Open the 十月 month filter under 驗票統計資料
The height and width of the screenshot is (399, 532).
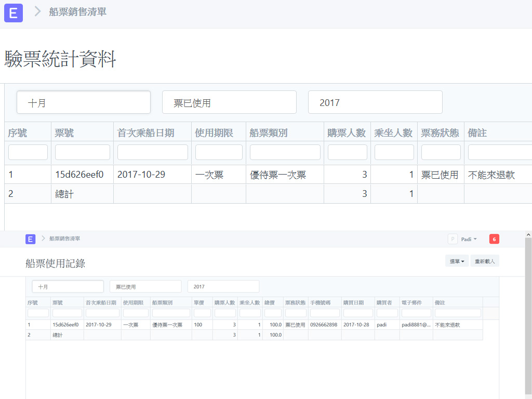[84, 103]
